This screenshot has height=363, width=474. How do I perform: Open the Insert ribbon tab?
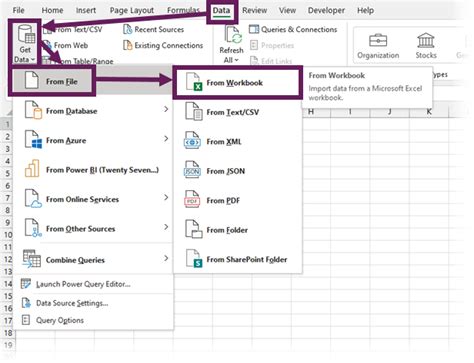(x=86, y=10)
